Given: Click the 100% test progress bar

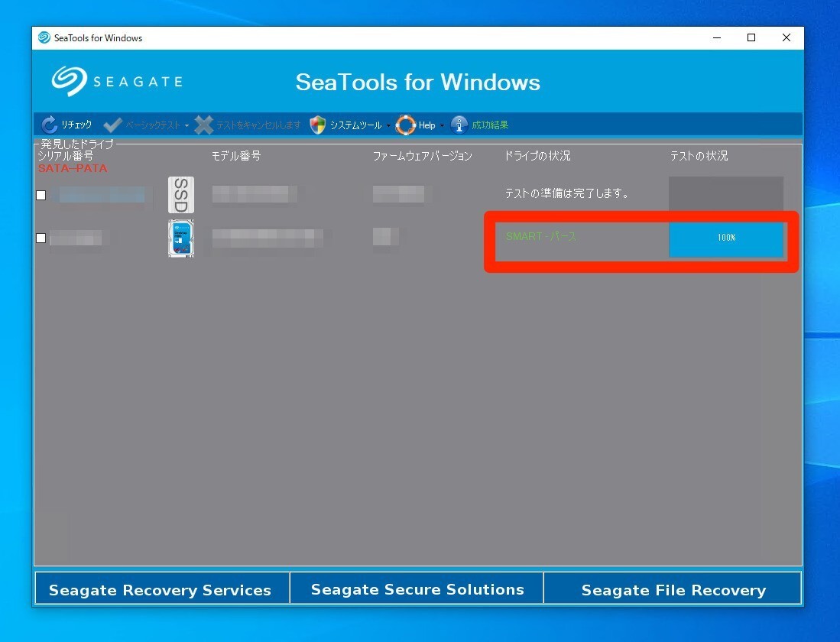Looking at the screenshot, I should pos(726,238).
